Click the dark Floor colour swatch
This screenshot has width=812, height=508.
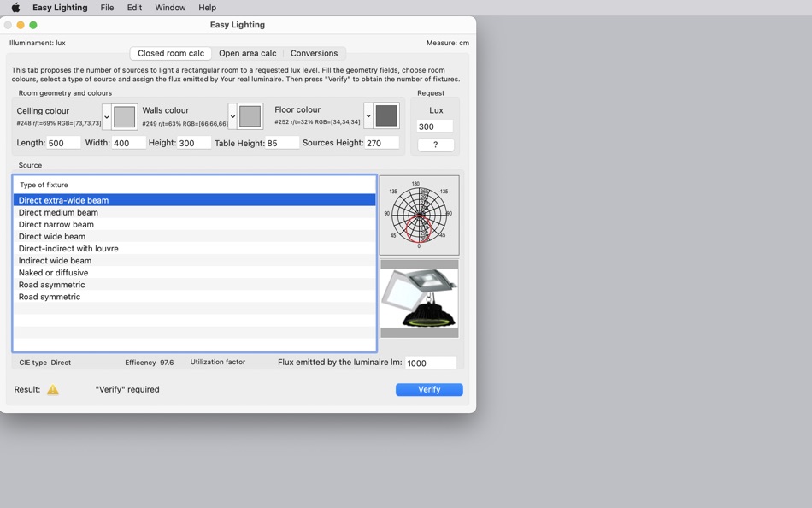pos(386,115)
